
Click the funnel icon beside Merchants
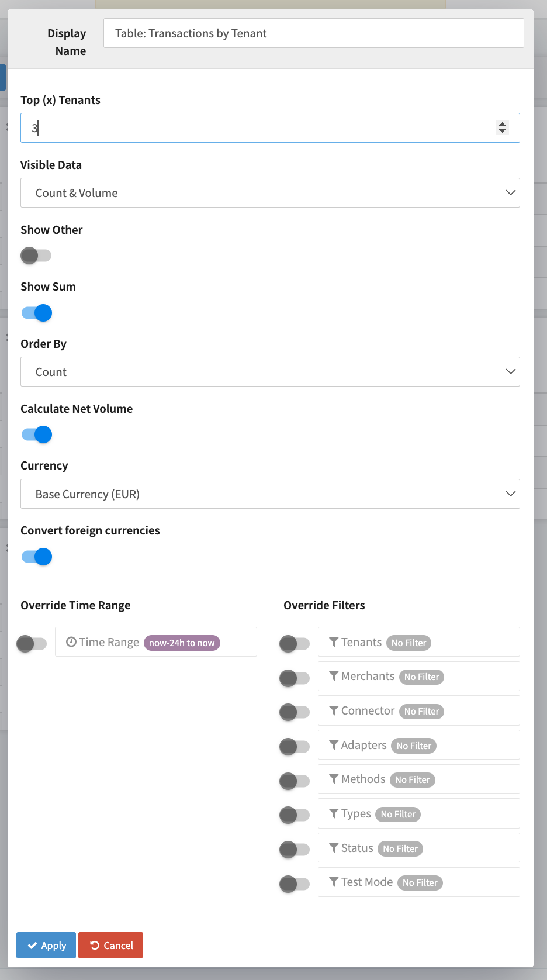(334, 676)
